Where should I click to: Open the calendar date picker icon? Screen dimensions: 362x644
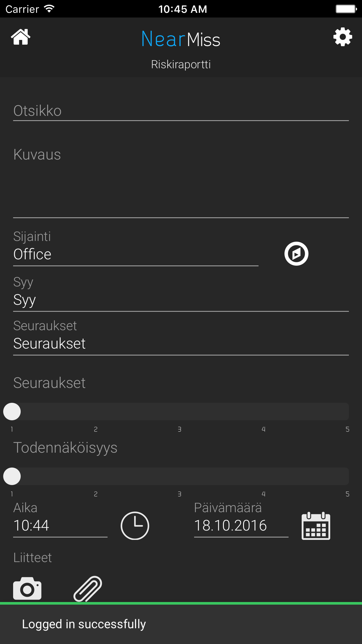tap(316, 526)
